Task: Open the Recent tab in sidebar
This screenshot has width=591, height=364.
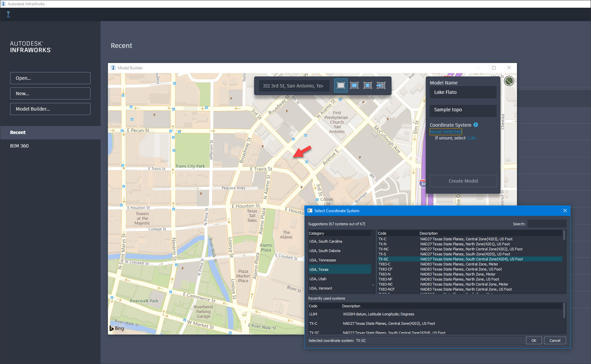Action: [18, 132]
